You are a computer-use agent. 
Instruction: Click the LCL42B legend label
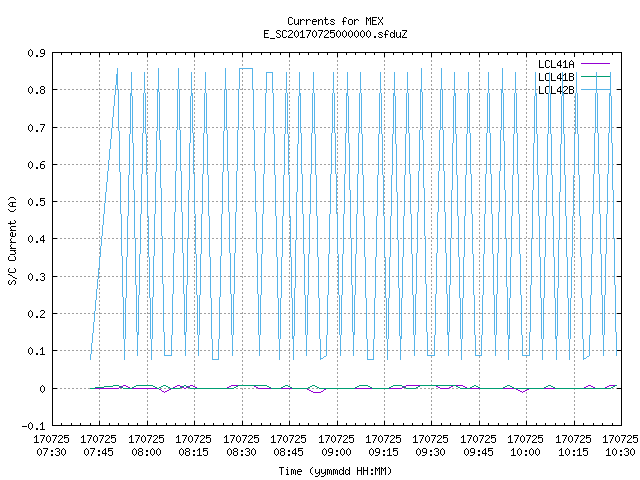point(556,90)
